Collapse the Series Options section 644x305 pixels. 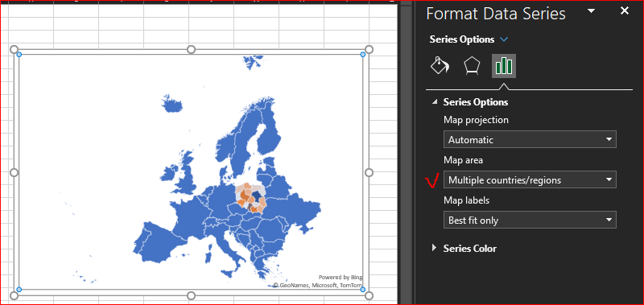pos(435,102)
